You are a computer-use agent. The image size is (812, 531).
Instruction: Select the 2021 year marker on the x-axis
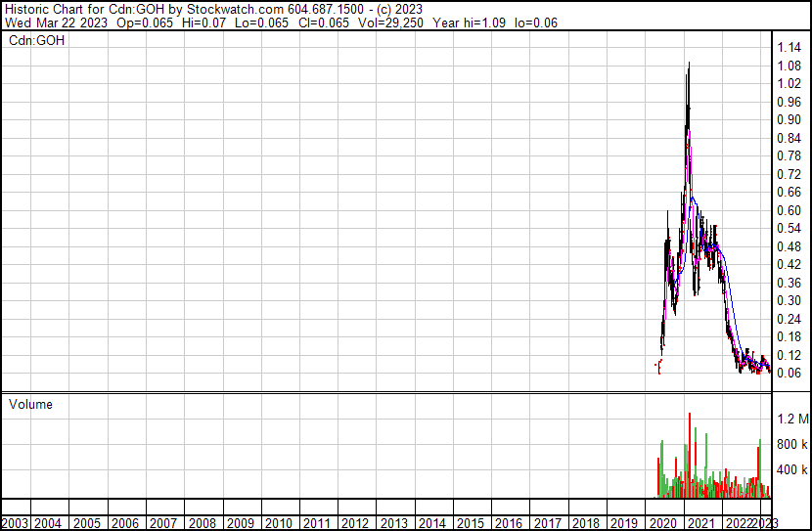pyautogui.click(x=700, y=523)
